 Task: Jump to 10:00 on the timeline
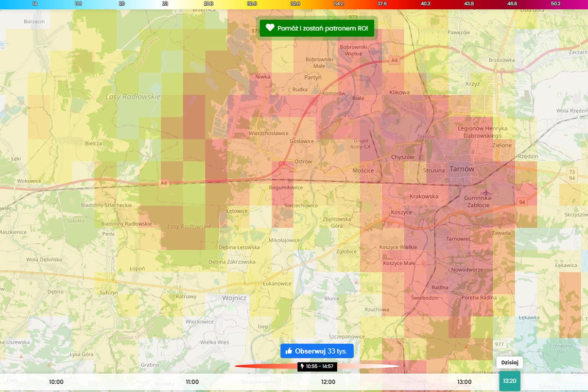click(56, 382)
